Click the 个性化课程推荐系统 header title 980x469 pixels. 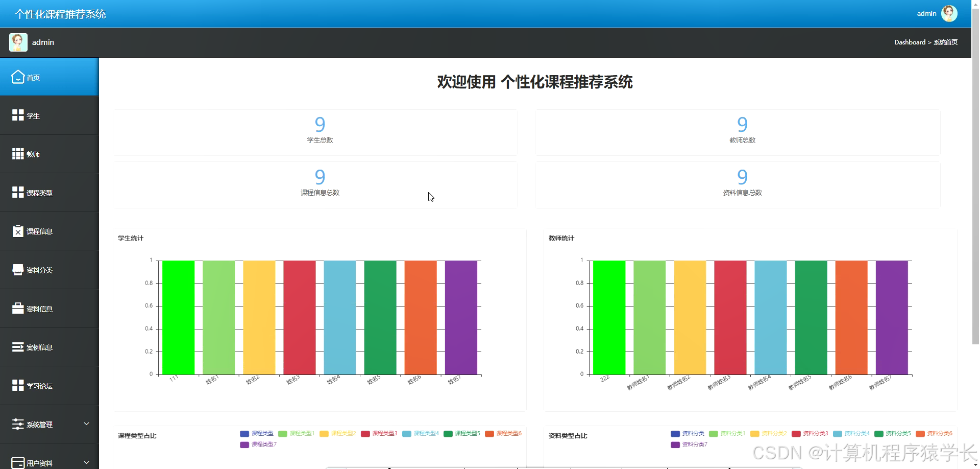[x=60, y=14]
